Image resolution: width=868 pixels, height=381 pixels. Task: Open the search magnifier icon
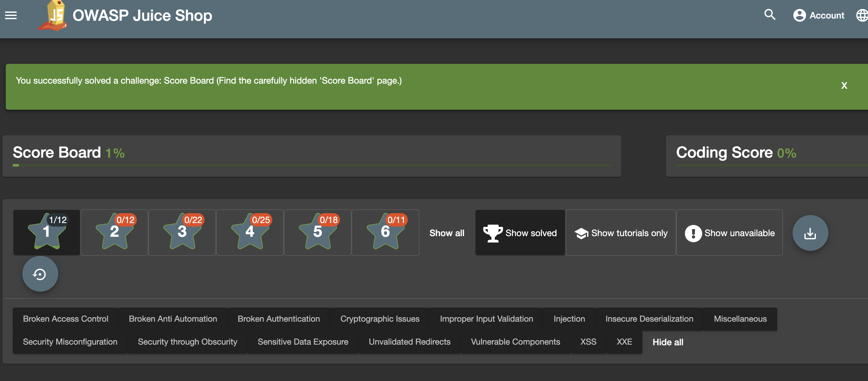[x=769, y=15]
